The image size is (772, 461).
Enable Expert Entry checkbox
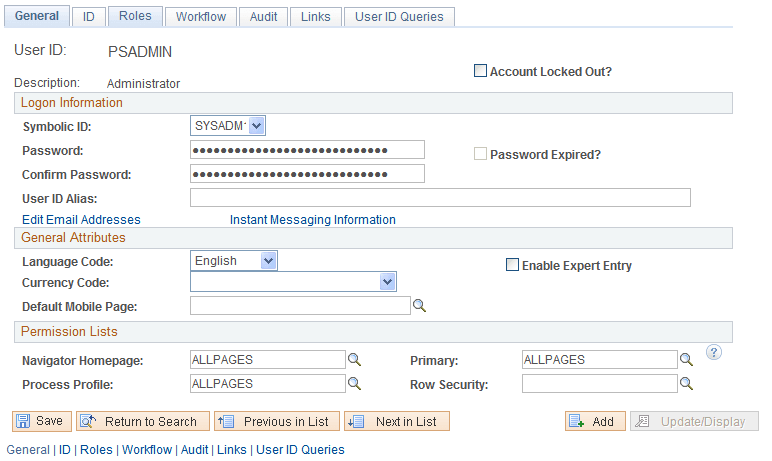[512, 266]
